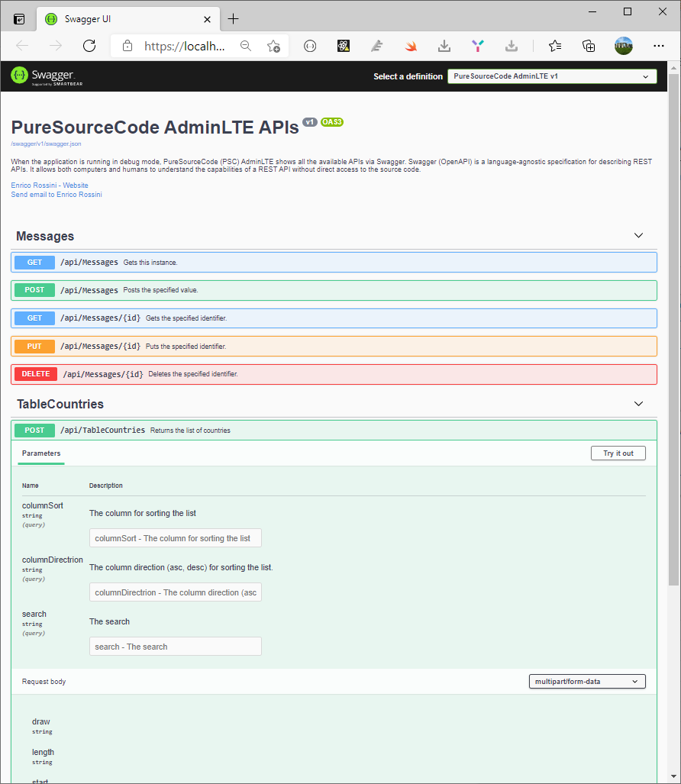Viewport: 681px width, 784px height.
Task: Click the address bar URL
Action: (185, 46)
